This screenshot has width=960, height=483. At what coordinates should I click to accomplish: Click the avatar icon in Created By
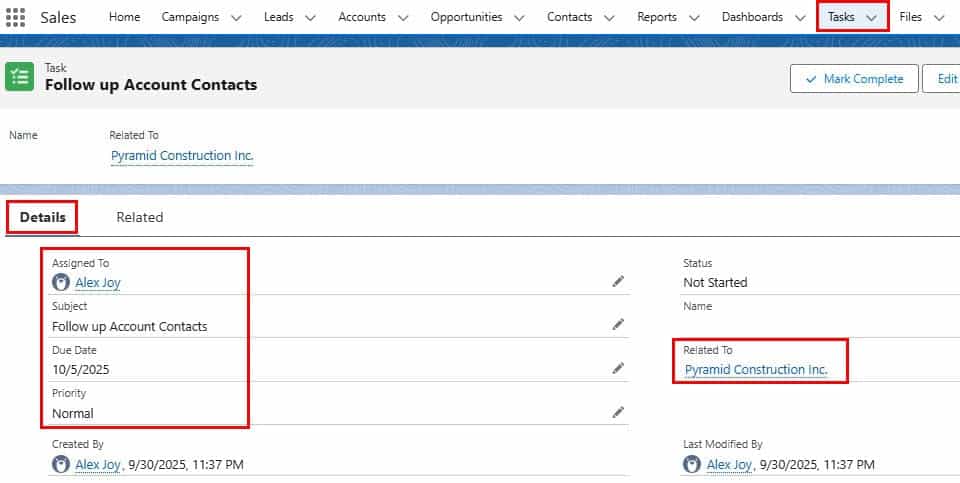(x=61, y=464)
